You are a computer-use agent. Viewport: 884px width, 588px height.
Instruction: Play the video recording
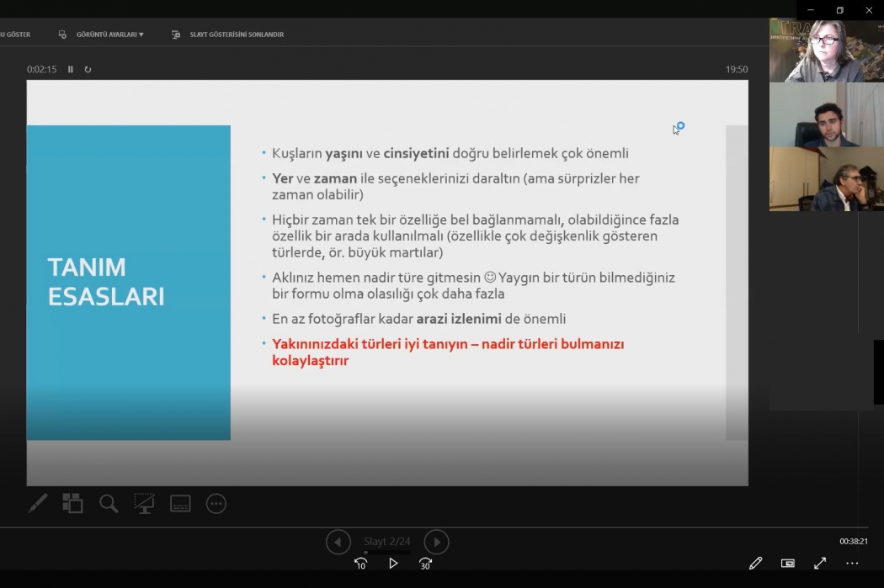pos(393,564)
